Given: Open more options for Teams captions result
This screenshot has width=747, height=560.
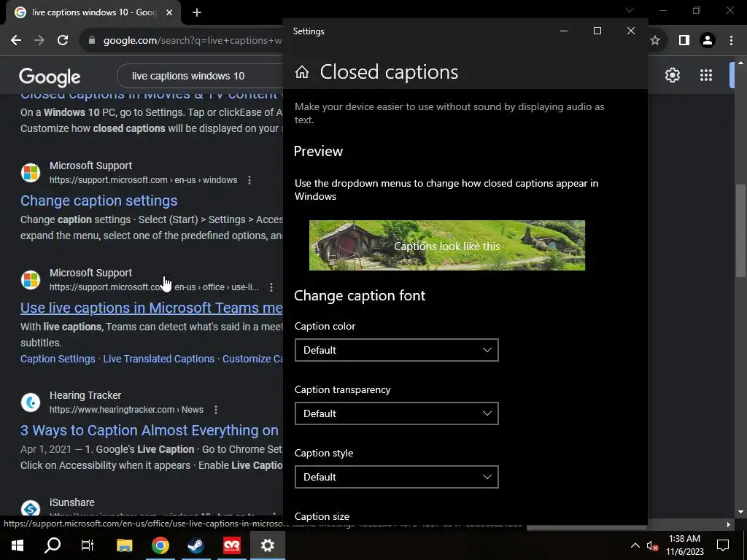Looking at the screenshot, I should pos(271,287).
